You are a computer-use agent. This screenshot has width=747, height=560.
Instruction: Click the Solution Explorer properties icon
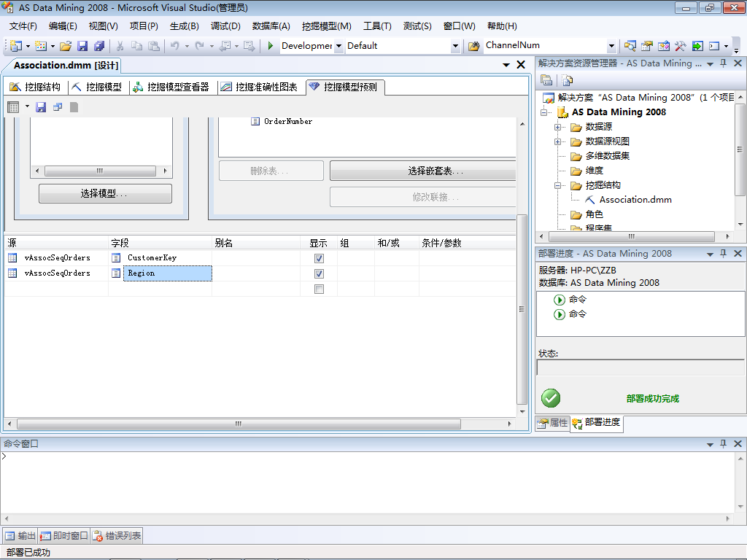click(546, 80)
